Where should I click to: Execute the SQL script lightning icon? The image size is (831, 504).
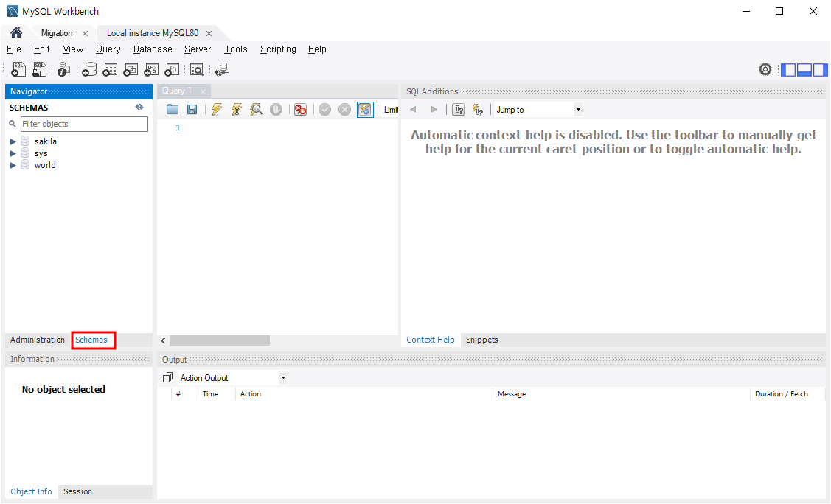[x=216, y=110]
